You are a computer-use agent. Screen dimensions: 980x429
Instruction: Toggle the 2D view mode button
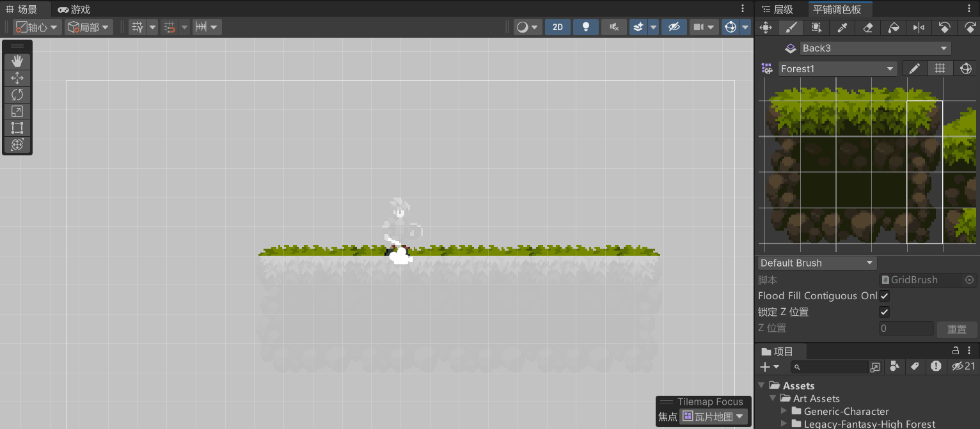coord(558,27)
